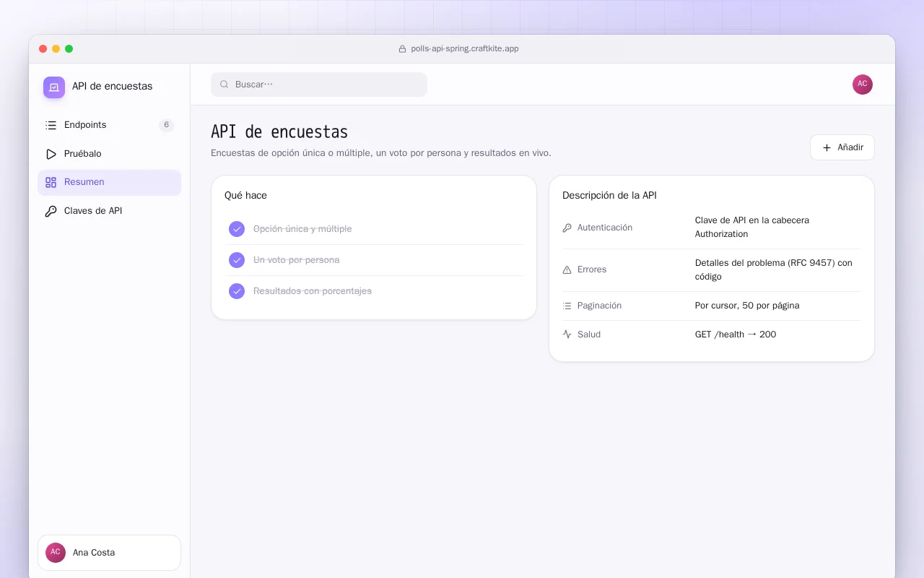Image resolution: width=924 pixels, height=578 pixels.
Task: Open the AC avatar in top bar
Action: pos(863,85)
